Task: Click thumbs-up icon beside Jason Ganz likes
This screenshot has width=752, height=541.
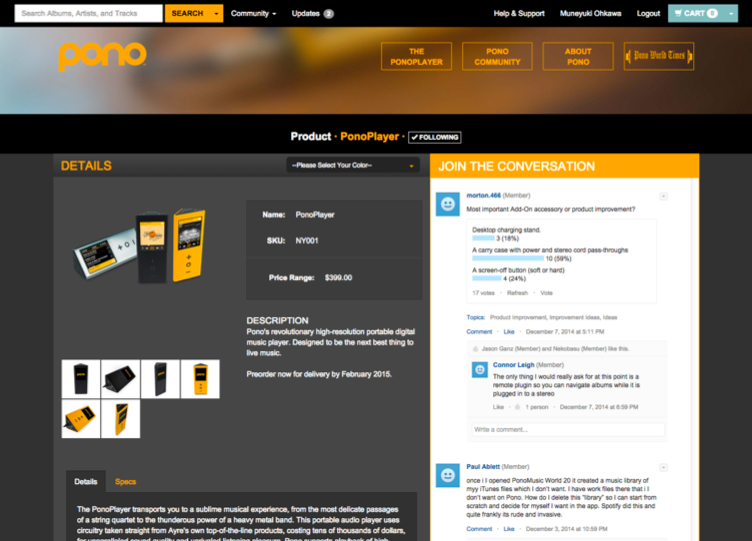Action: [x=475, y=349]
